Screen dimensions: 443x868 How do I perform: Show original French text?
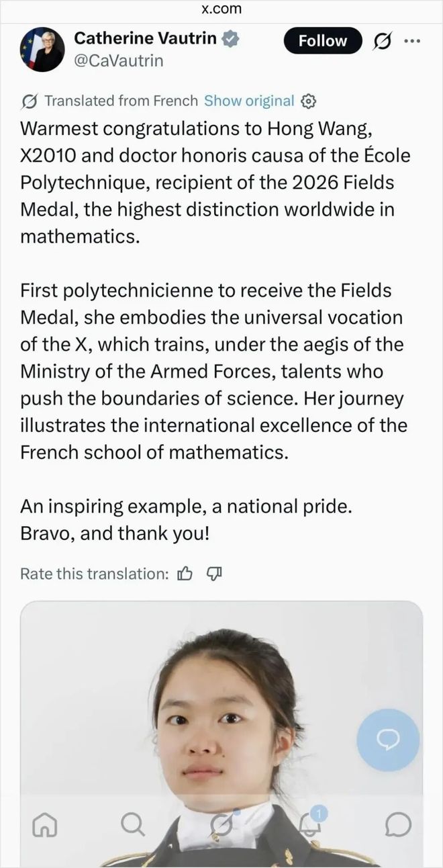[249, 101]
